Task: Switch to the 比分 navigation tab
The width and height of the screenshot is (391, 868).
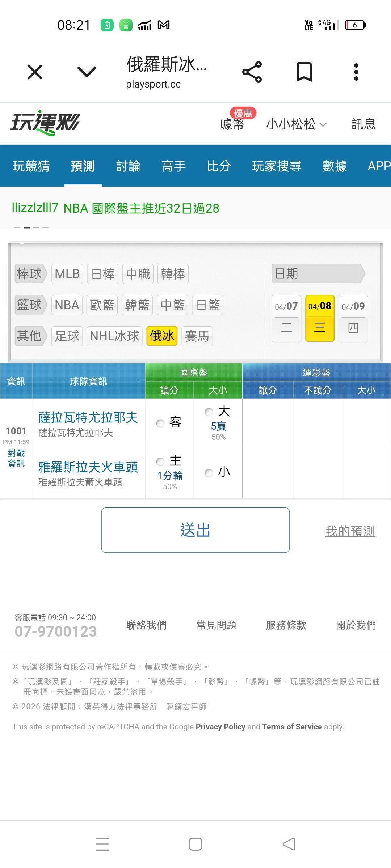Action: (x=219, y=166)
